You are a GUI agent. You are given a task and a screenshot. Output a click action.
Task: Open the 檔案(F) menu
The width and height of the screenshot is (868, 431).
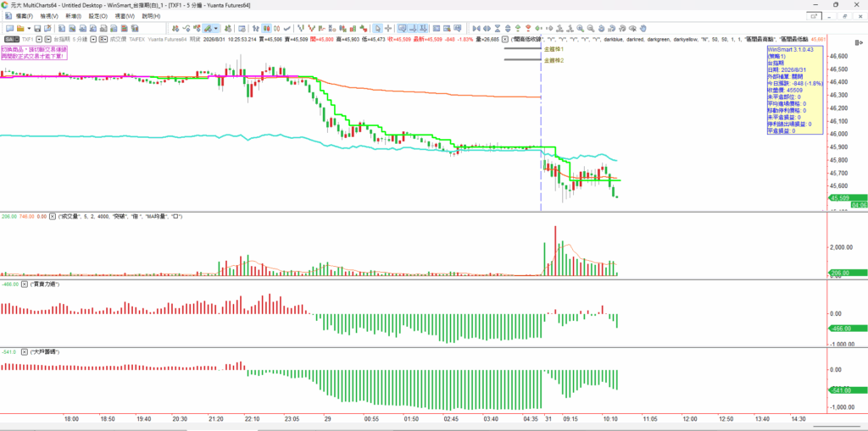[x=24, y=16]
